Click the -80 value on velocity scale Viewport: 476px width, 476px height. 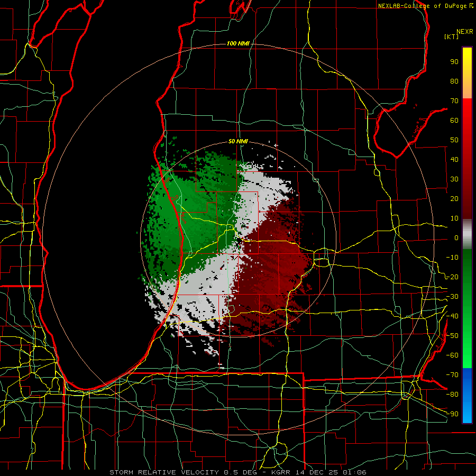pyautogui.click(x=452, y=395)
